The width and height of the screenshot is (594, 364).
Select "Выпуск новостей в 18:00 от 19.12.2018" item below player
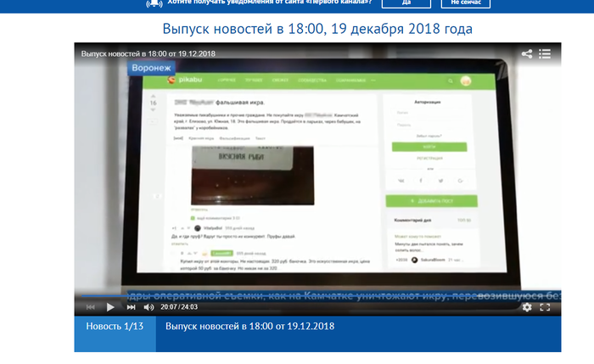(x=250, y=326)
